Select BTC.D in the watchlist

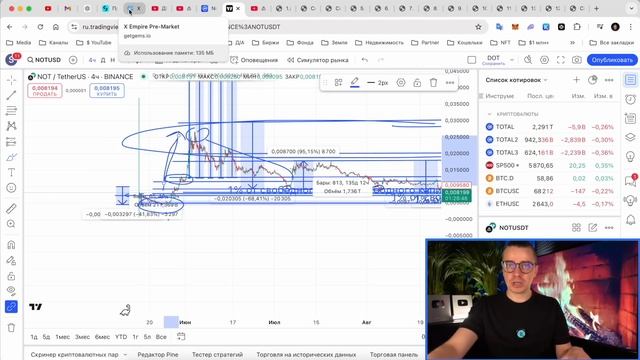click(x=549, y=178)
